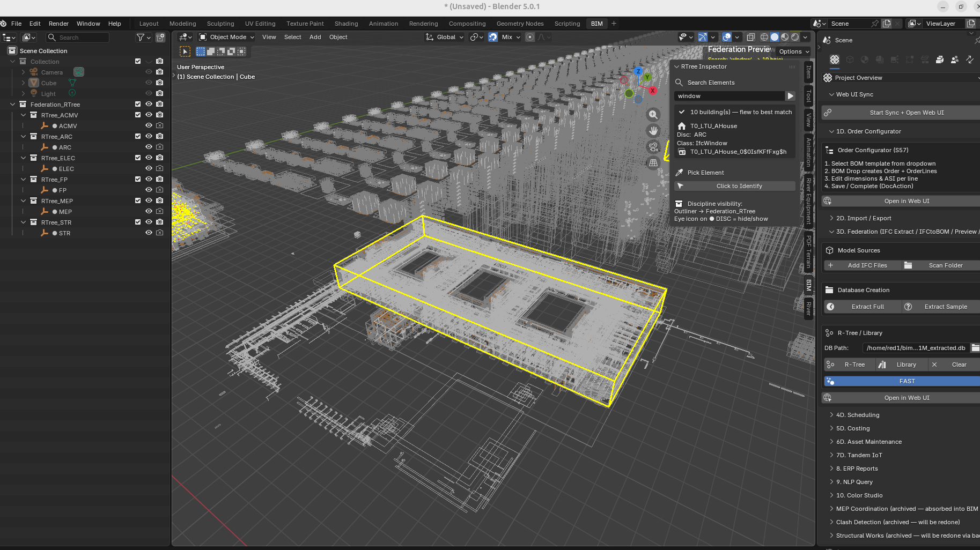Switch to material preview shading

tap(785, 37)
